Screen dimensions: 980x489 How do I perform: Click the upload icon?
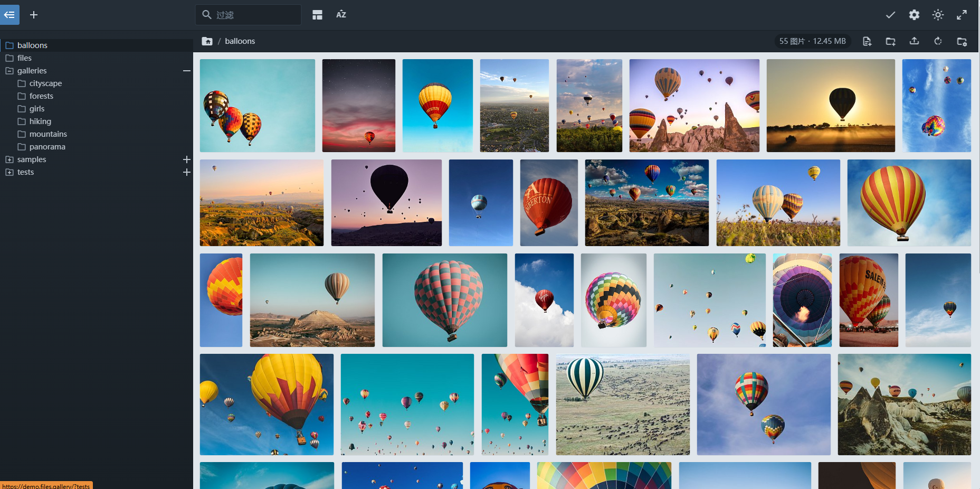click(914, 41)
